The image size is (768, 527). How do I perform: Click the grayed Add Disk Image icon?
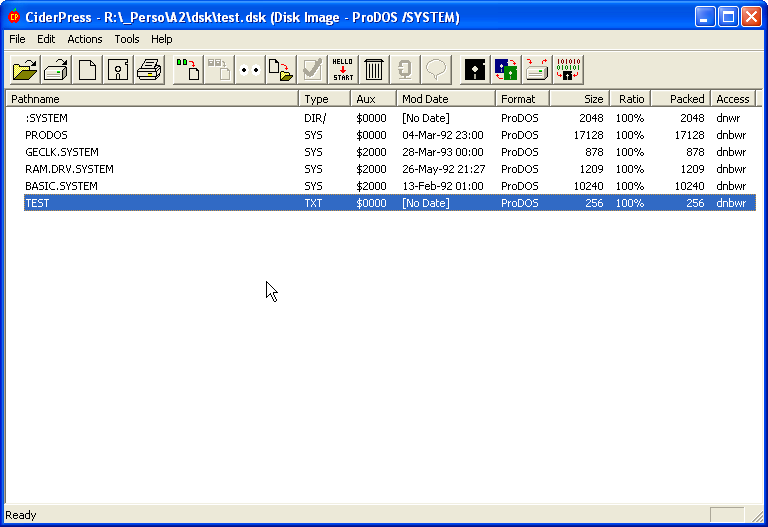pos(219,70)
